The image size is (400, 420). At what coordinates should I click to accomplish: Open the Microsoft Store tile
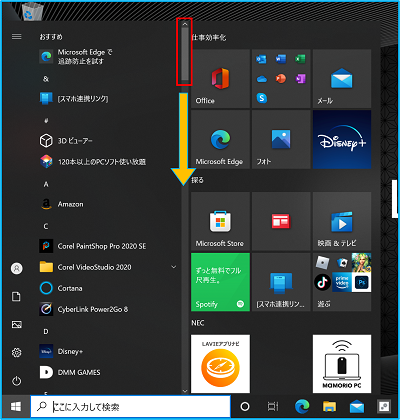(x=220, y=221)
